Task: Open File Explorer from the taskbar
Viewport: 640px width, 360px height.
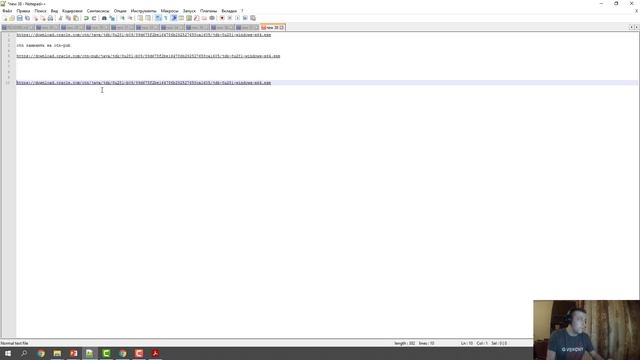Action: (x=57, y=353)
